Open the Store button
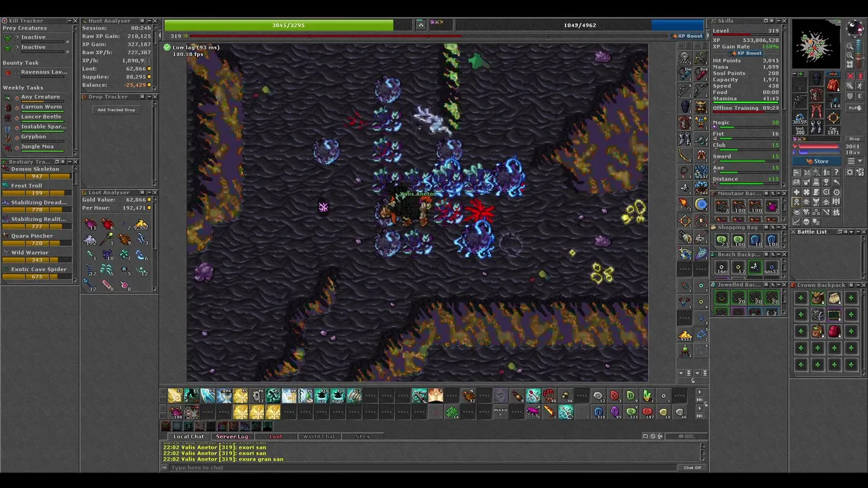Screen dimensions: 868x488 [817, 161]
